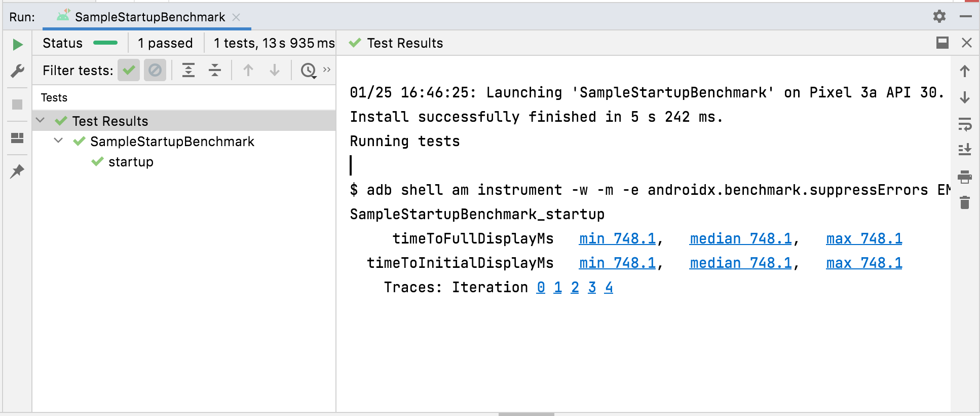The image size is (980, 416).
Task: Pin the current run tab
Action: tap(17, 171)
